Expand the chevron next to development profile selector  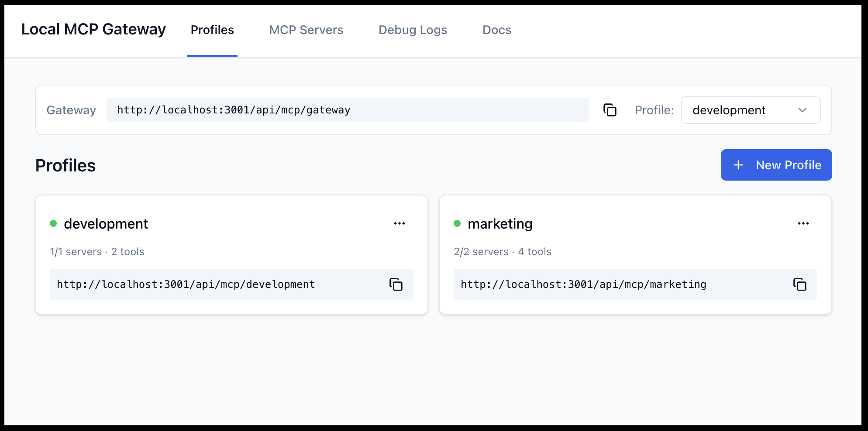[803, 110]
